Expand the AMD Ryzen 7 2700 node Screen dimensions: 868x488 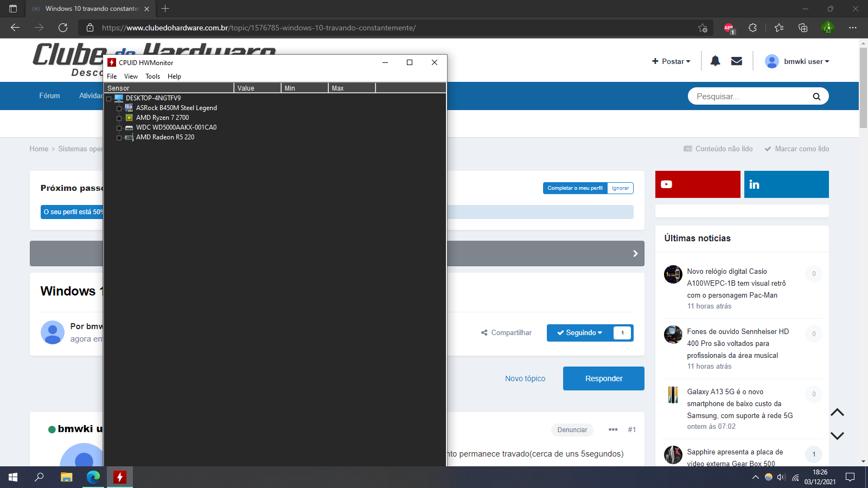(119, 118)
